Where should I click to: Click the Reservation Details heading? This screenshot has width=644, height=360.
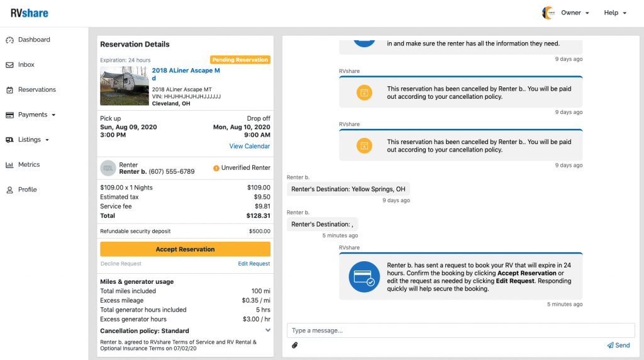click(135, 45)
